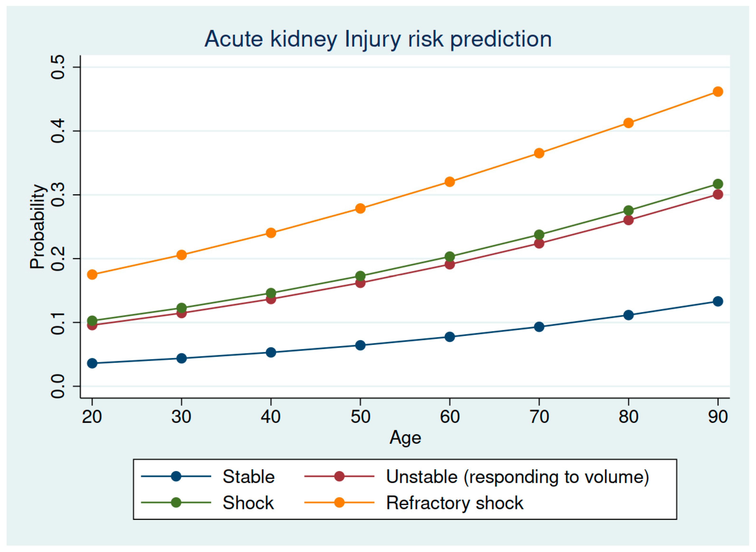
Task: Click the blue Stable legend marker
Action: pyautogui.click(x=176, y=476)
